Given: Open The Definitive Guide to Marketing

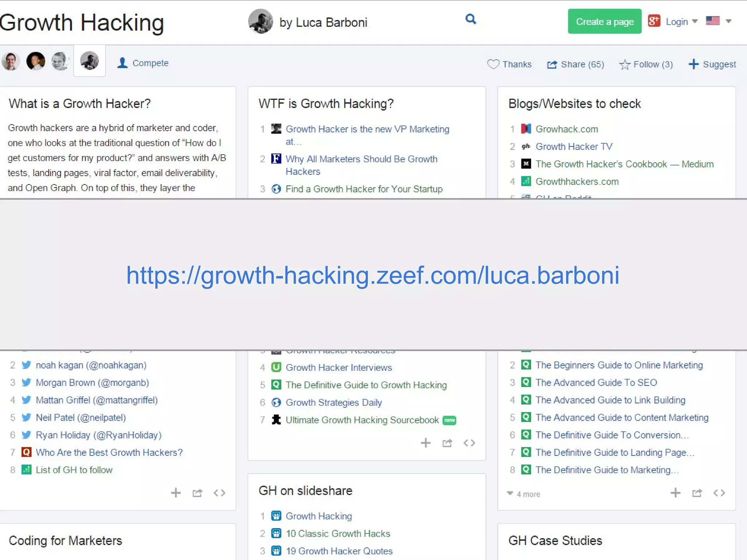Looking at the screenshot, I should (607, 470).
